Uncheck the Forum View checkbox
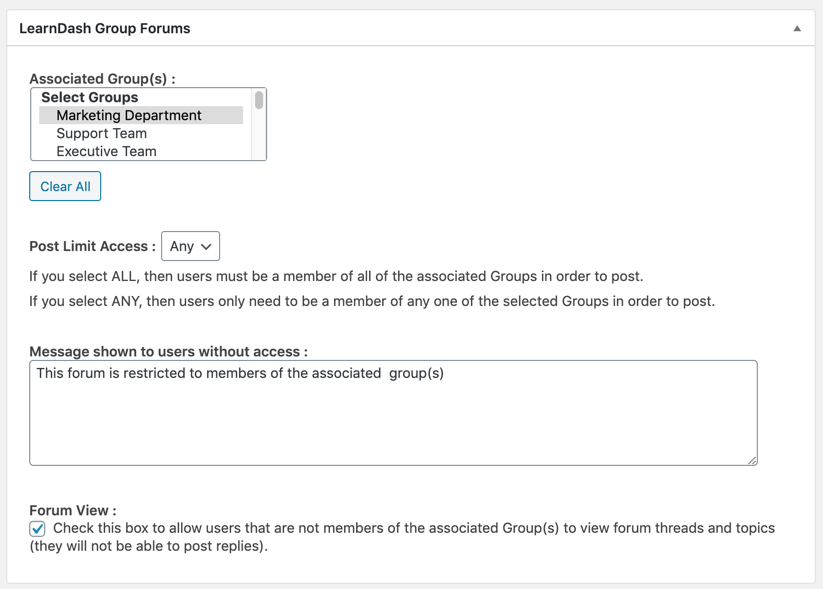823x589 pixels. [x=38, y=529]
